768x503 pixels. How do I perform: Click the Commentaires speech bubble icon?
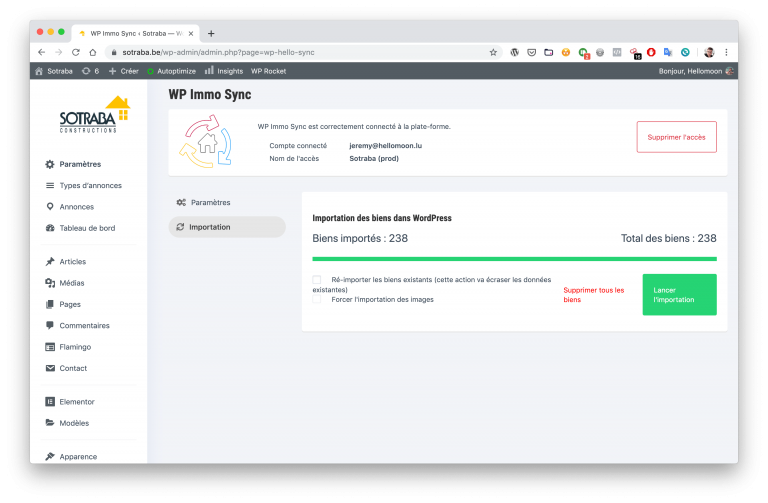(50, 326)
